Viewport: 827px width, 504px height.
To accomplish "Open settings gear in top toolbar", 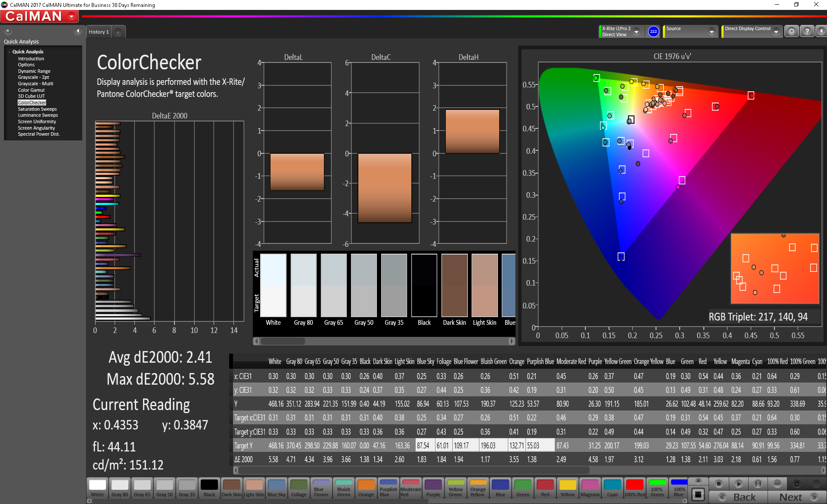I will (791, 31).
